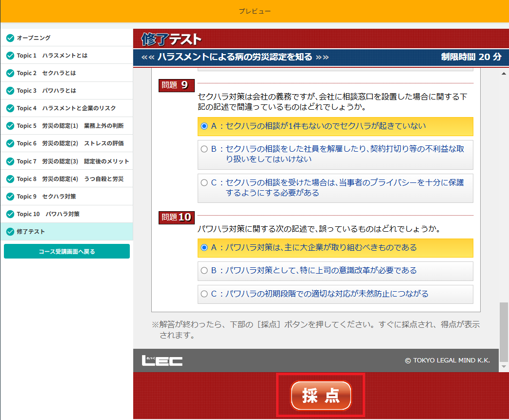Click the vertical scrollbar thumb of the test

504,332
